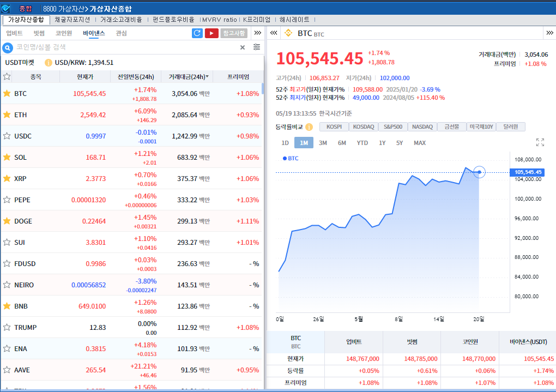The image size is (556, 392).
Task: Click the 등락률비교 info icon
Action: pos(309,126)
